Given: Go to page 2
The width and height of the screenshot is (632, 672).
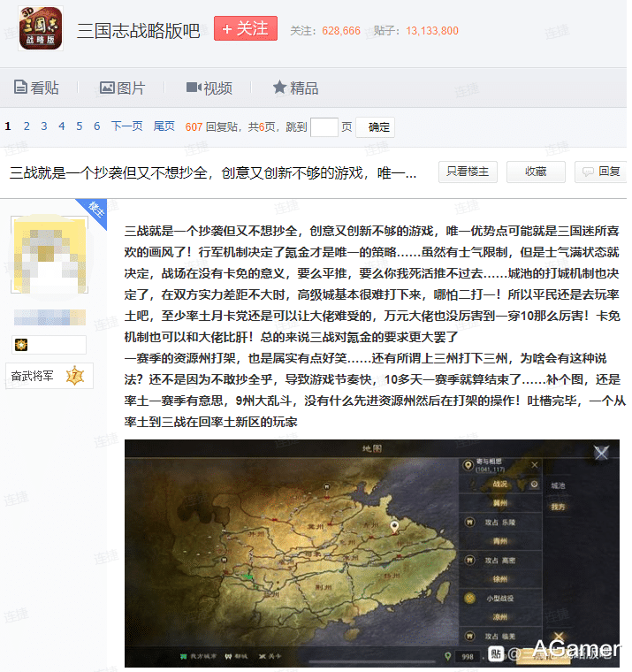Looking at the screenshot, I should [x=27, y=126].
